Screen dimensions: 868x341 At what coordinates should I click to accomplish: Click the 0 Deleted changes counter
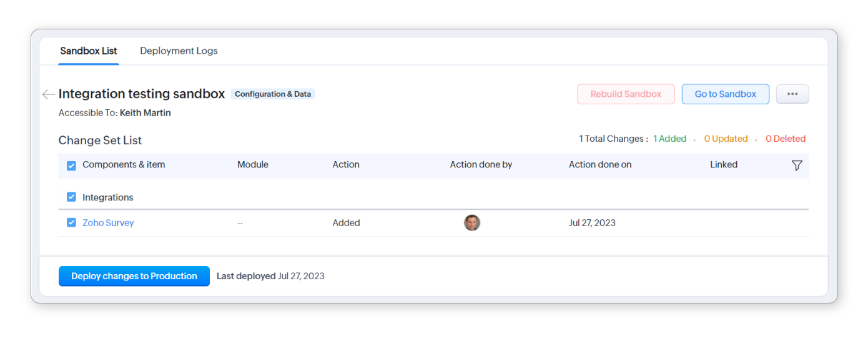[x=786, y=139]
